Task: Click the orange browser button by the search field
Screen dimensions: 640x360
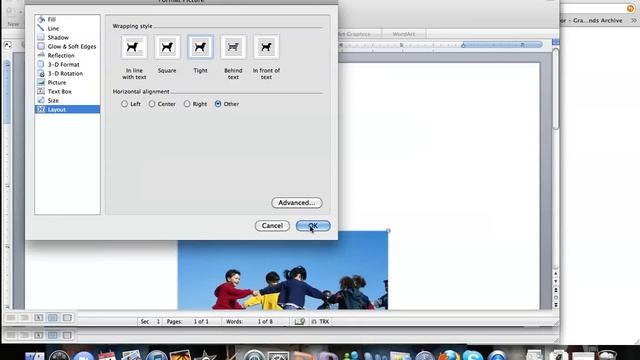Action: [630, 8]
